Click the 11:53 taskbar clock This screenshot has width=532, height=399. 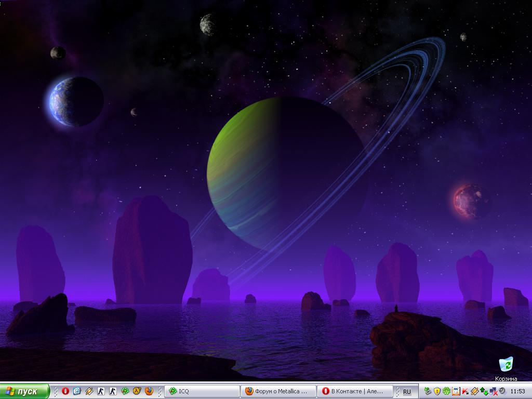[x=518, y=391]
